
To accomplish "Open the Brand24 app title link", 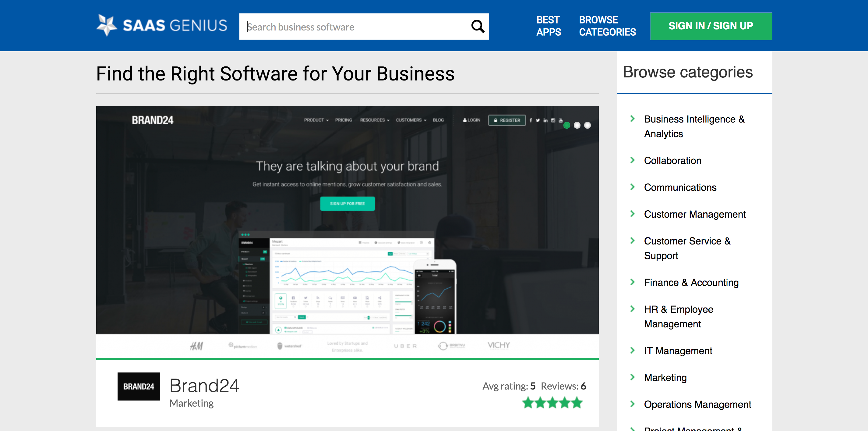I will pyautogui.click(x=204, y=386).
